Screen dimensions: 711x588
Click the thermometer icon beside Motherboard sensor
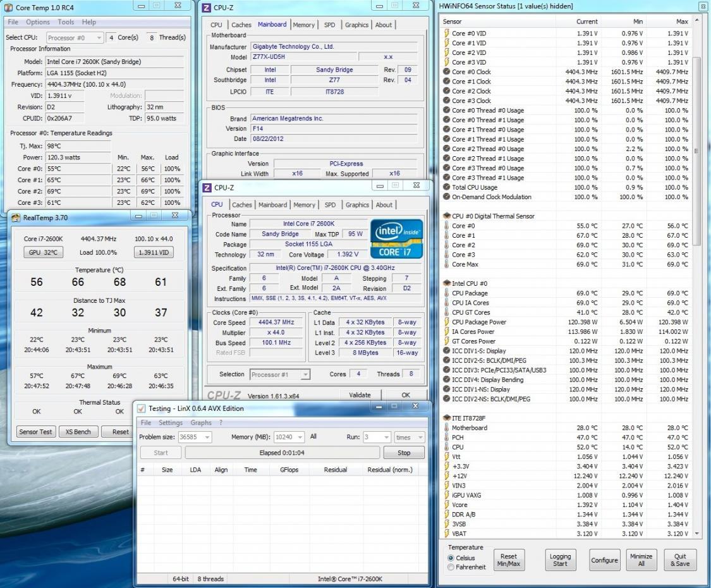pyautogui.click(x=447, y=427)
